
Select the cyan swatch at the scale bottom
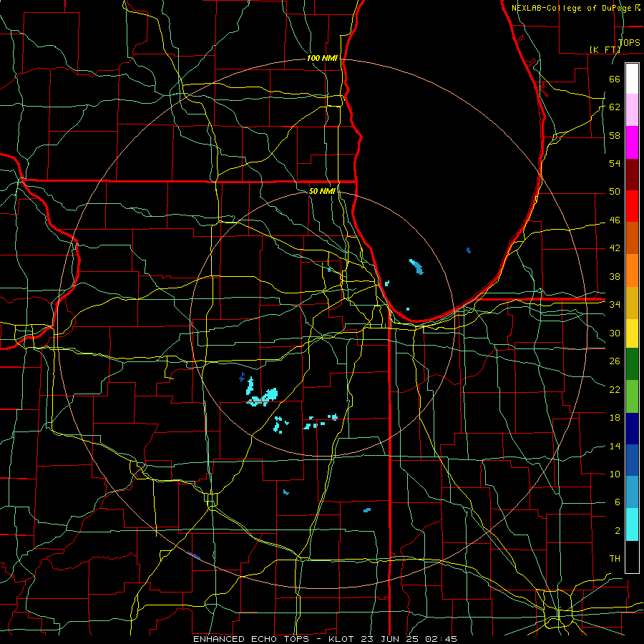(632, 525)
